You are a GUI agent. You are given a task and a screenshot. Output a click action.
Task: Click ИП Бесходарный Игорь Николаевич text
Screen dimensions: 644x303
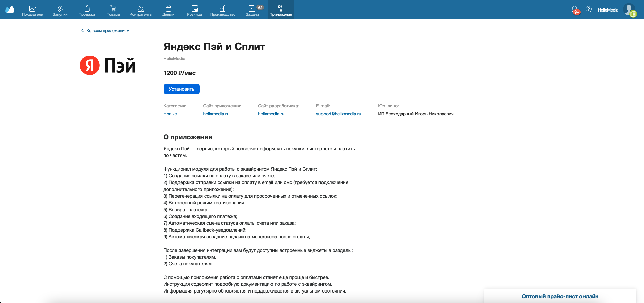pos(416,114)
